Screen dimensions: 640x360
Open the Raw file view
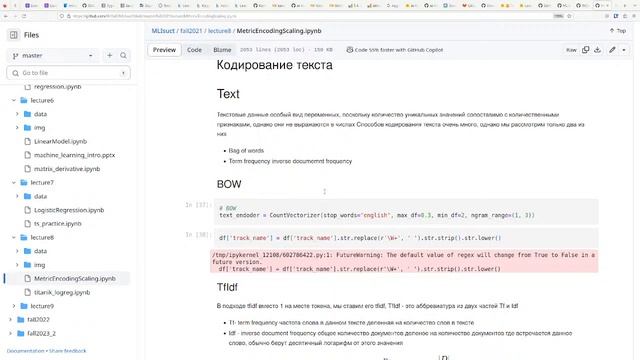point(571,50)
